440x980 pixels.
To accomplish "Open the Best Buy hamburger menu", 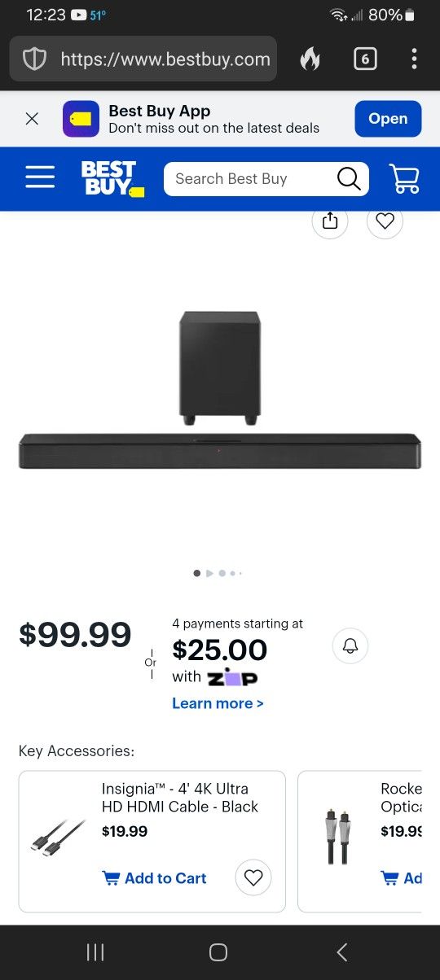I will 40,177.
